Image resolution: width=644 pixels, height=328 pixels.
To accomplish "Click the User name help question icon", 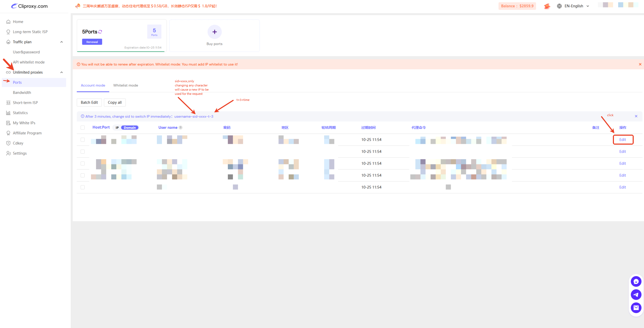I will click(x=181, y=128).
